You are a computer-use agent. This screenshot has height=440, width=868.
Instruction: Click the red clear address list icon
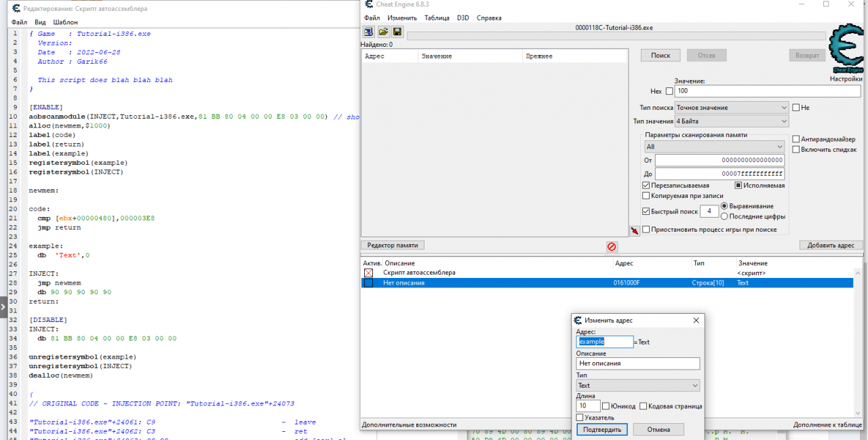612,247
